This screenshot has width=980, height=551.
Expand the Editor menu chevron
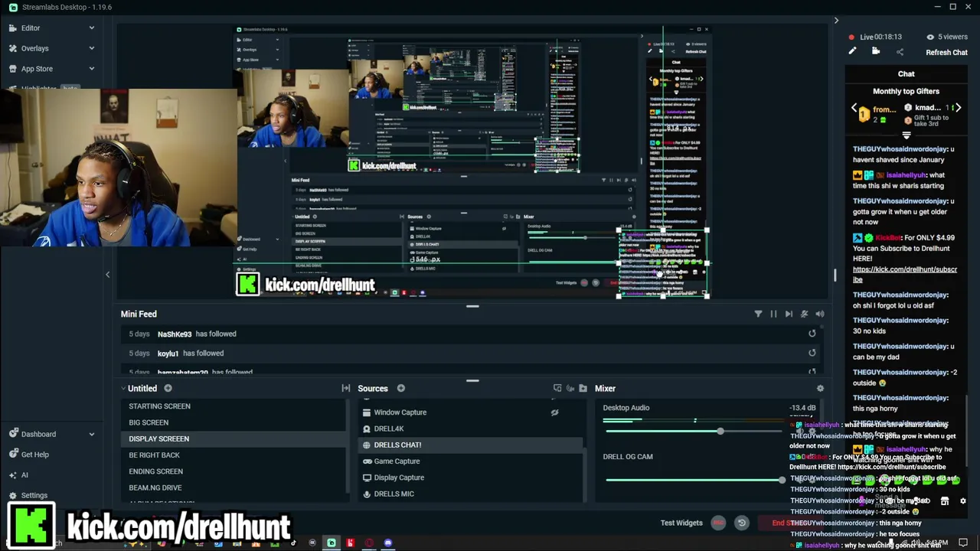[91, 28]
